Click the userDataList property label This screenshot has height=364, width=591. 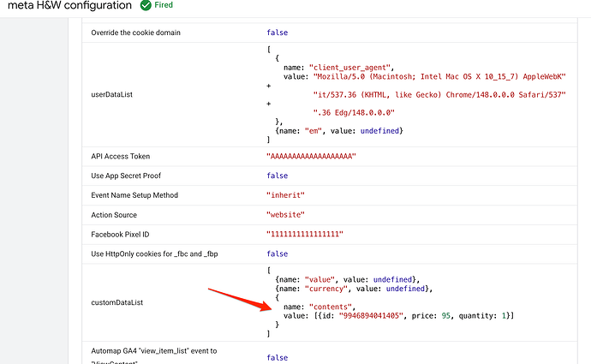click(x=112, y=94)
